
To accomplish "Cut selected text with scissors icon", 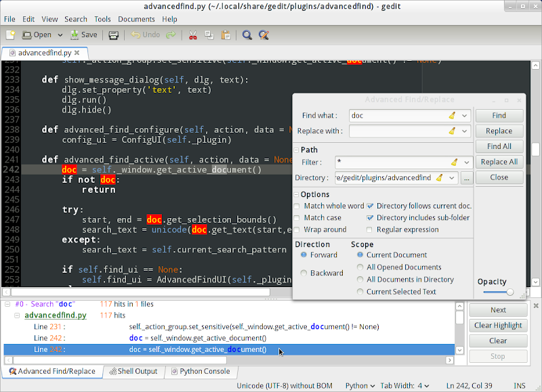I will 192,35.
